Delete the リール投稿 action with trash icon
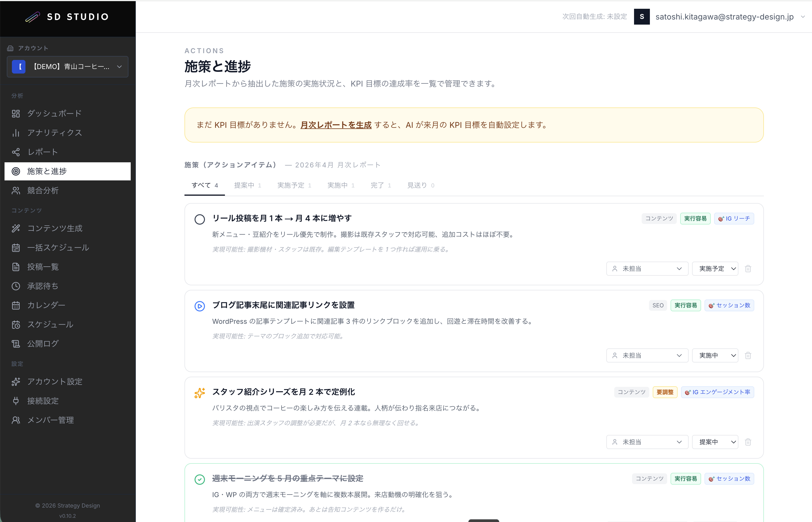Screen dimensions: 812x522 coord(748,269)
